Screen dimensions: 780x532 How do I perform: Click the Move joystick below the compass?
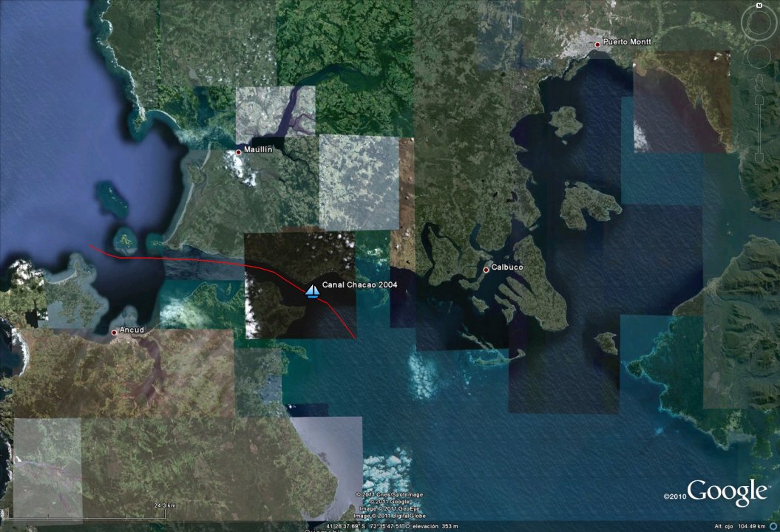pyautogui.click(x=759, y=57)
